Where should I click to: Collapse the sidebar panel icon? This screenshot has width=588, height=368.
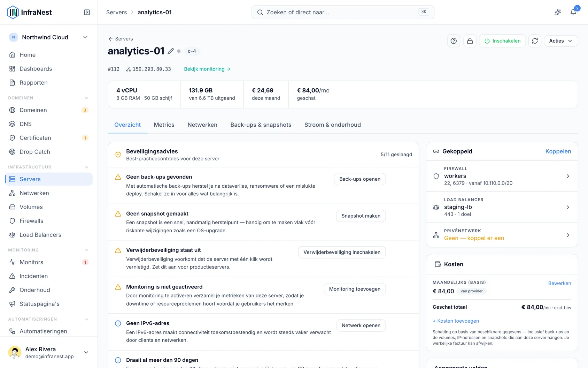pos(87,12)
